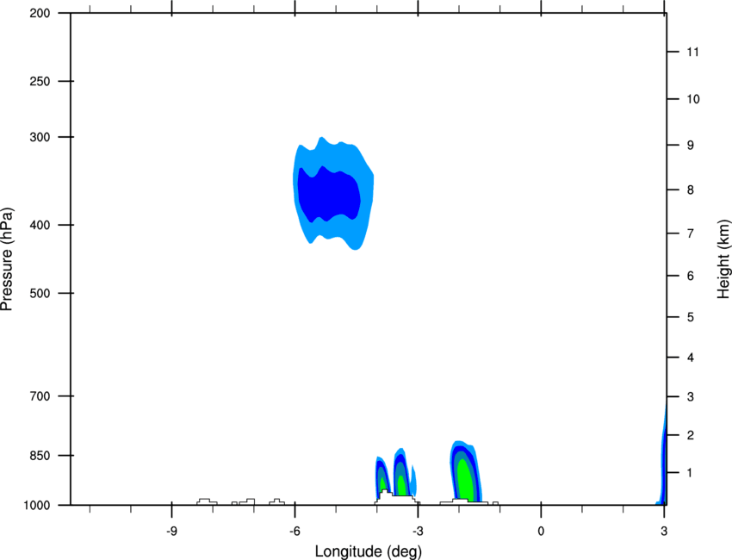Pick the 6 km height label
Screen dimensions: 732x560
click(x=691, y=276)
